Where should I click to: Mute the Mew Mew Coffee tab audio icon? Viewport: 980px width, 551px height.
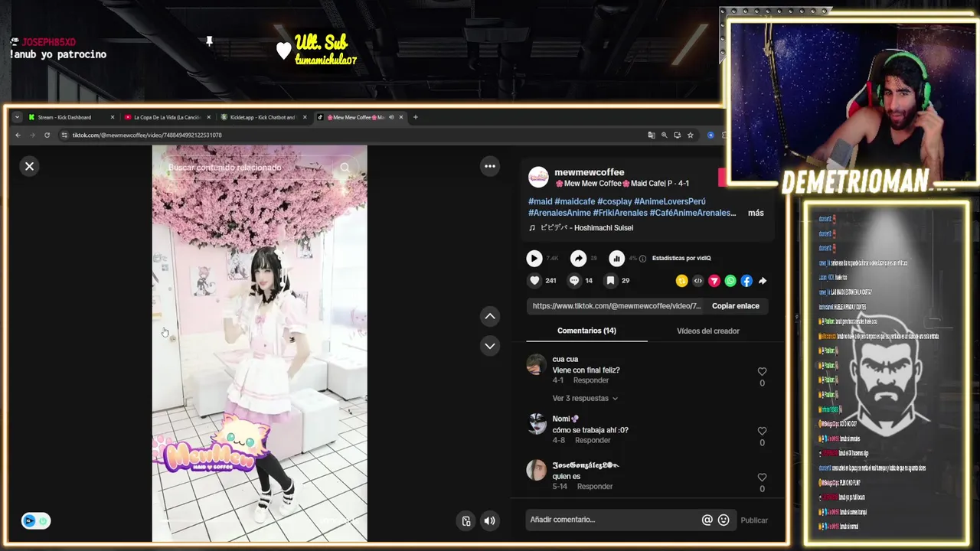pos(391,117)
